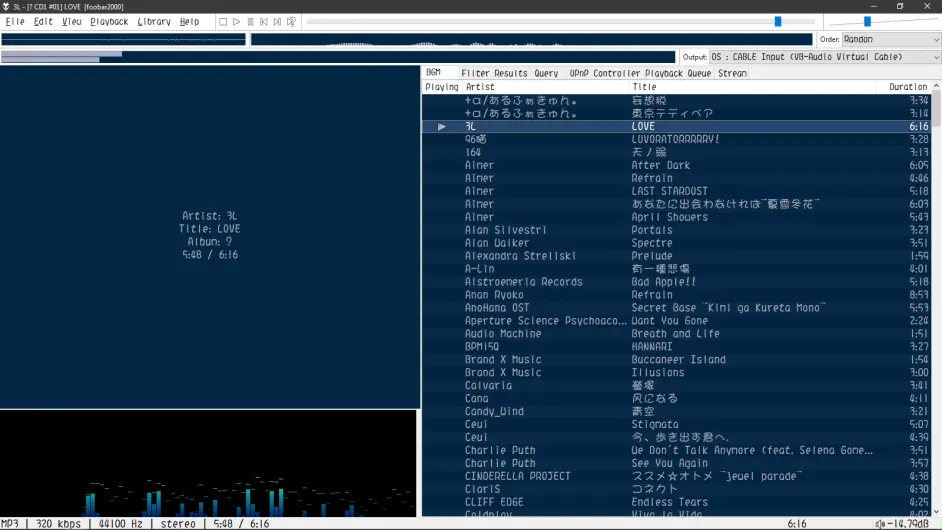
Task: Sort by the Duration column header
Action: 904,87
